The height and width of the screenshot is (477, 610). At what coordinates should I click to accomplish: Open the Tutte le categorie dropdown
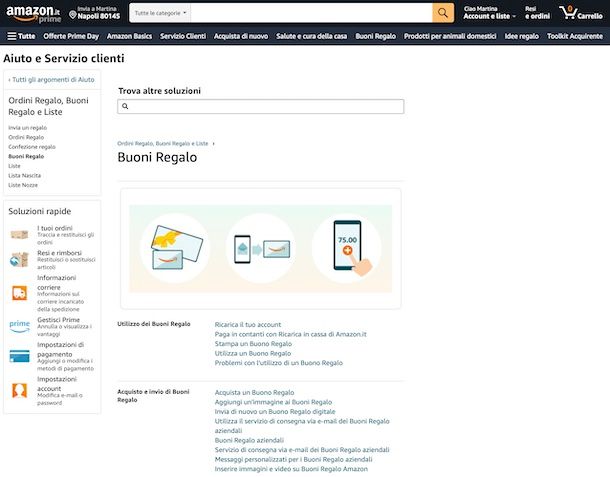(x=160, y=13)
